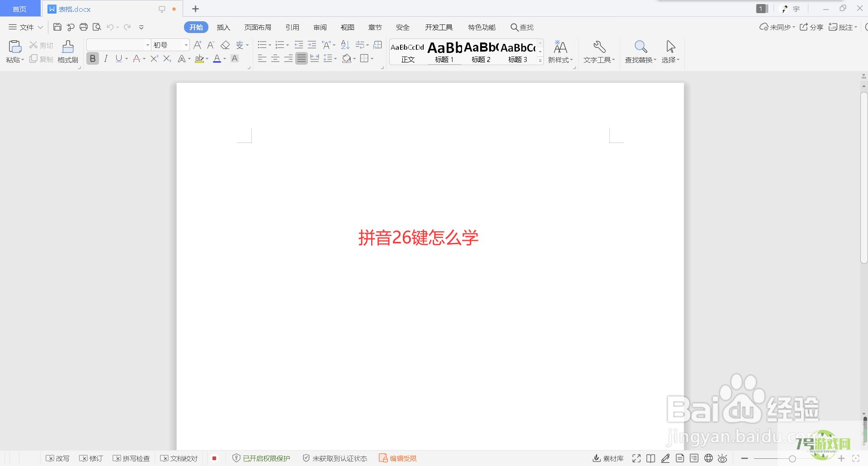The width and height of the screenshot is (868, 466).
Task: Click the Select (选择) cursor icon
Action: (671, 47)
